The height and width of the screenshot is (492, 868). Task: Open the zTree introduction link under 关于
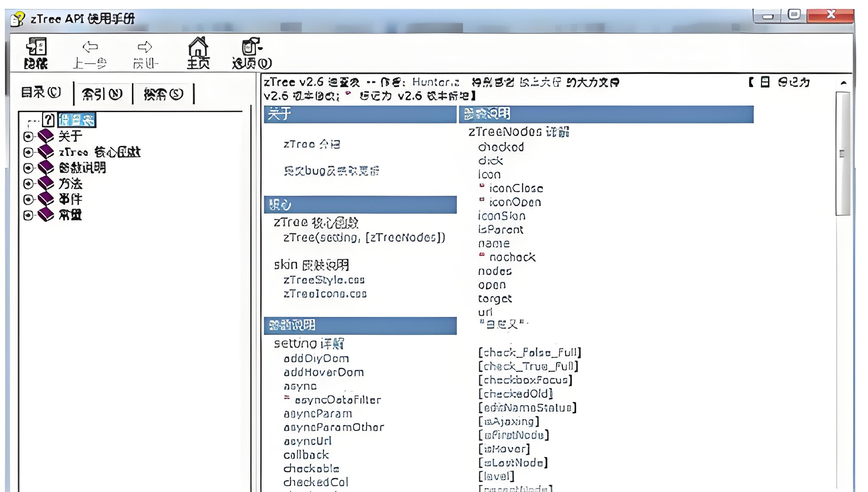coord(312,144)
